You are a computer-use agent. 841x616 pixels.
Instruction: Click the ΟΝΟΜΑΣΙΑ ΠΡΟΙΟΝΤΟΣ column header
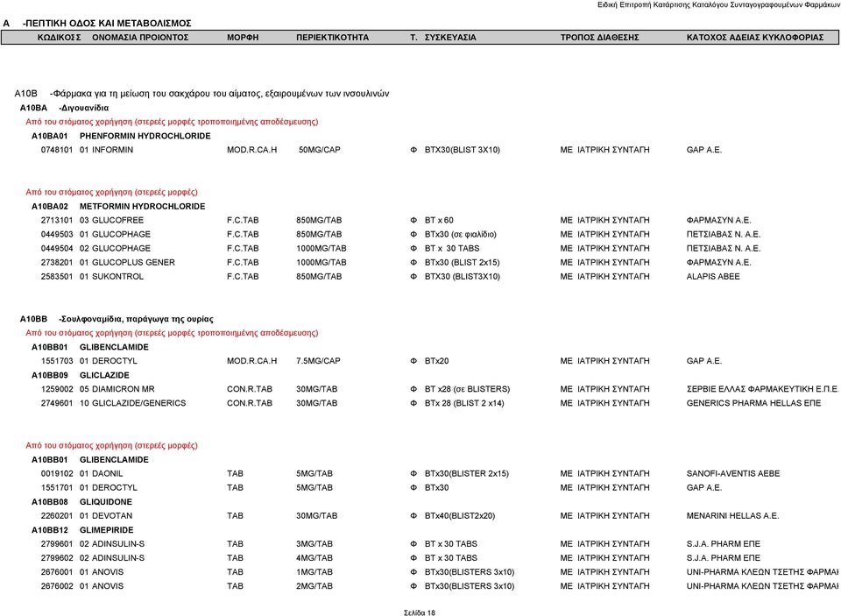point(140,38)
